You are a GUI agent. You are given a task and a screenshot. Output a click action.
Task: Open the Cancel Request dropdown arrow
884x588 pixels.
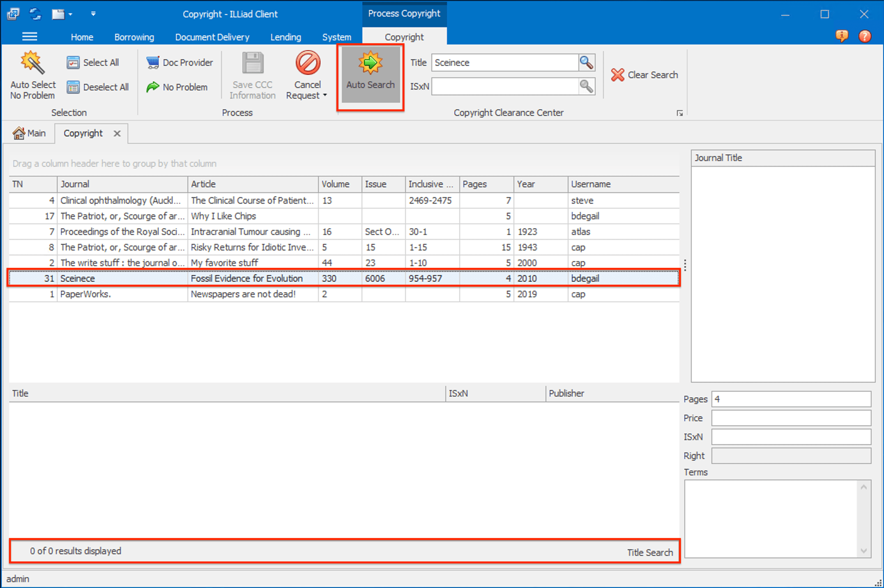pos(325,95)
